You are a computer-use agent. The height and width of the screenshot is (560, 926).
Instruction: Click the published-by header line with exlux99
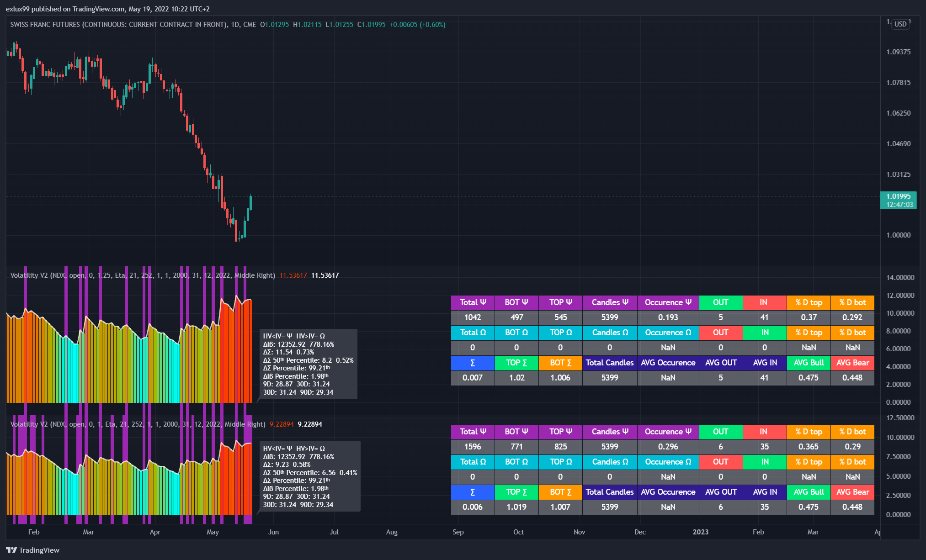[108, 9]
